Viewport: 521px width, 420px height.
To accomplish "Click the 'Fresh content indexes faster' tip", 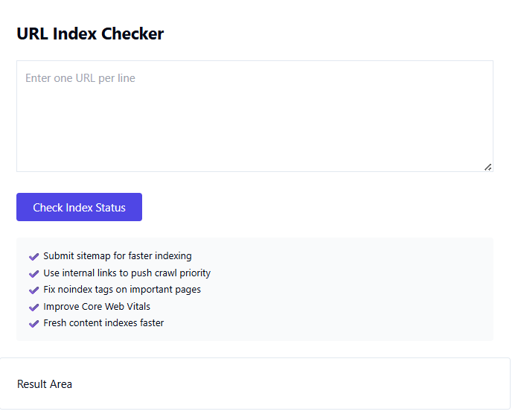I will pyautogui.click(x=103, y=323).
